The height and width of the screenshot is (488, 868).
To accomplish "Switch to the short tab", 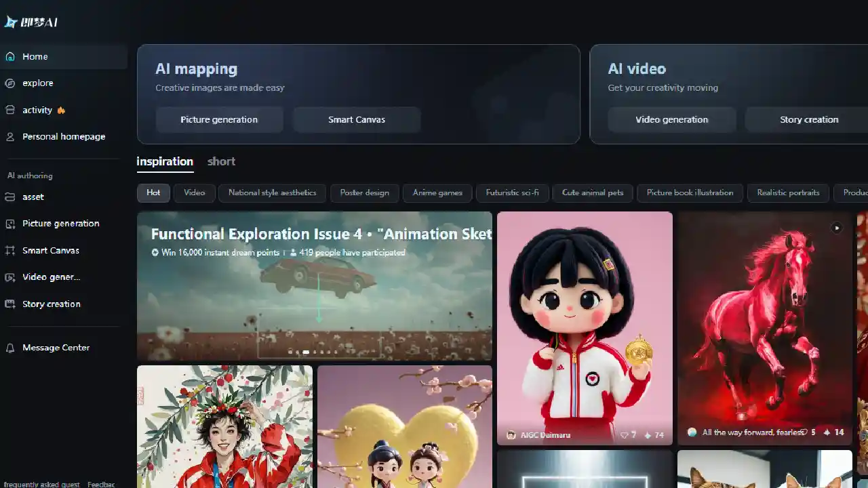I will point(221,161).
